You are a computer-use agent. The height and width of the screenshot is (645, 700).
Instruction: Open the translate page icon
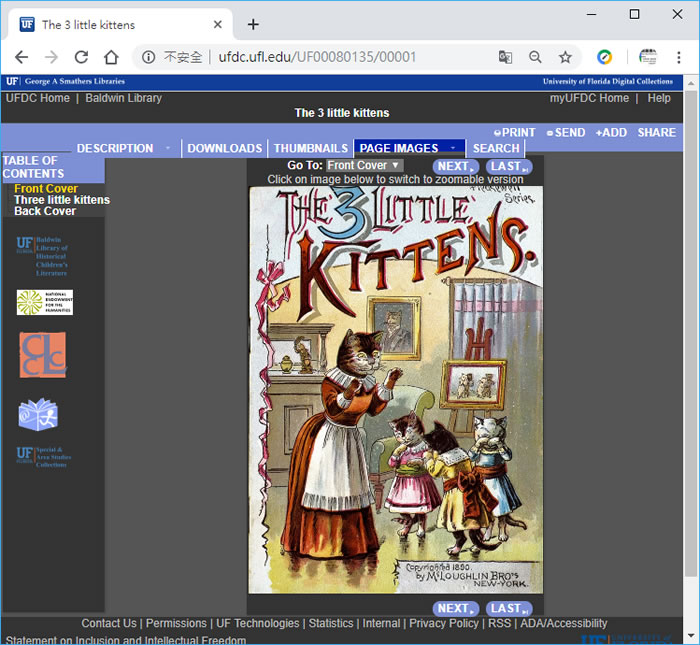(505, 57)
